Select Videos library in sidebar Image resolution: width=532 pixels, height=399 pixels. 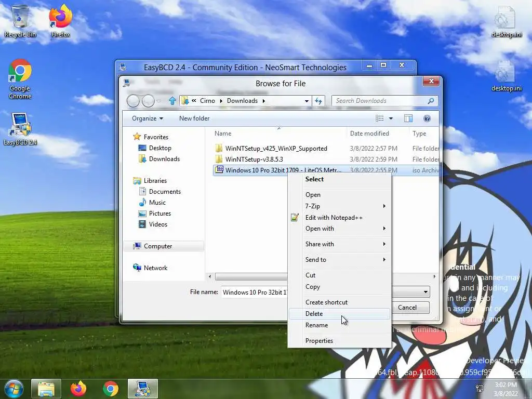pos(153,224)
